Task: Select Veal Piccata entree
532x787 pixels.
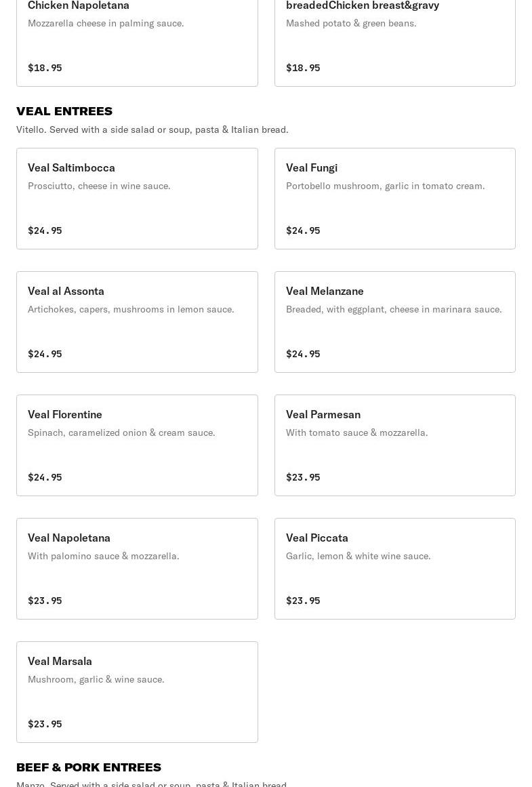Action: [395, 569]
